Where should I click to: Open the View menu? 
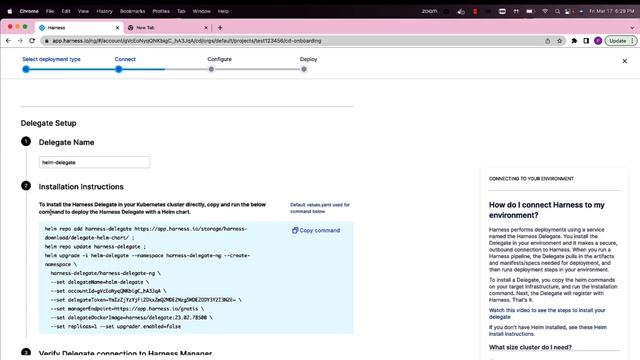click(83, 11)
